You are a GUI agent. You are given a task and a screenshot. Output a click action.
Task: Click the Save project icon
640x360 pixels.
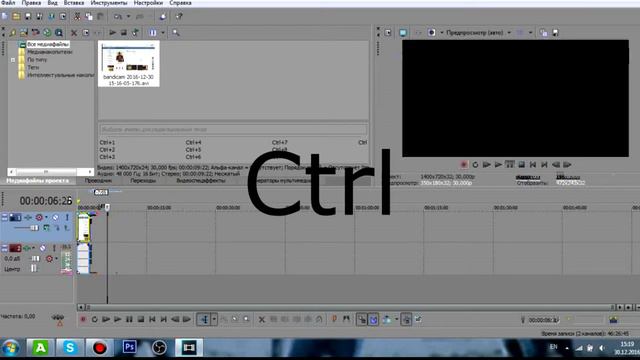pyautogui.click(x=28, y=16)
